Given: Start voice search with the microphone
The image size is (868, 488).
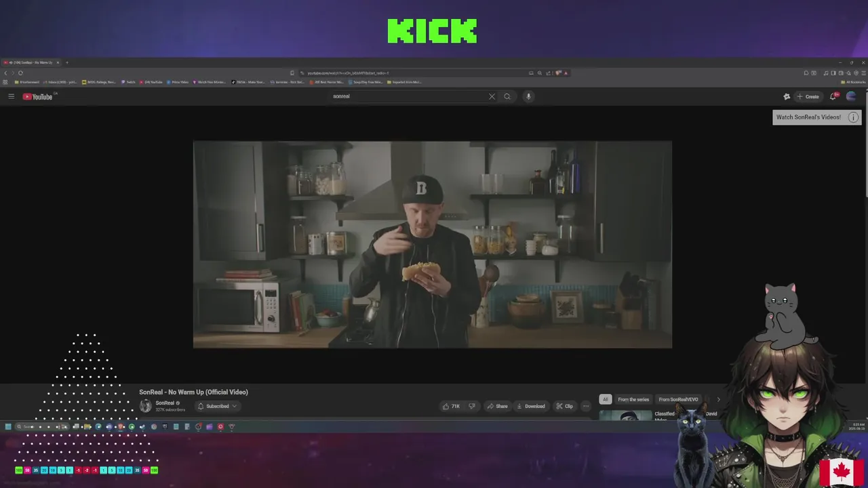Looking at the screenshot, I should 528,96.
